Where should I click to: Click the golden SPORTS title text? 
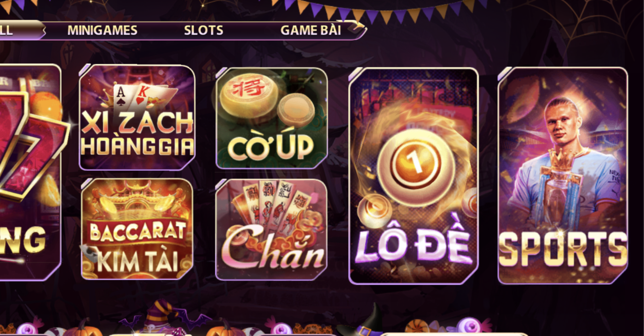(563, 249)
